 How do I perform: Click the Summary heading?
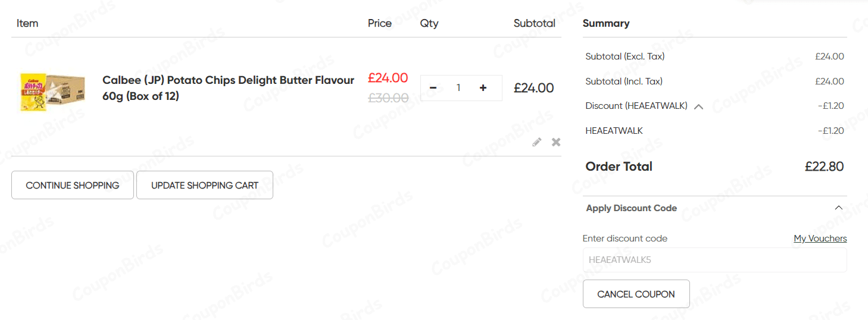tap(605, 23)
